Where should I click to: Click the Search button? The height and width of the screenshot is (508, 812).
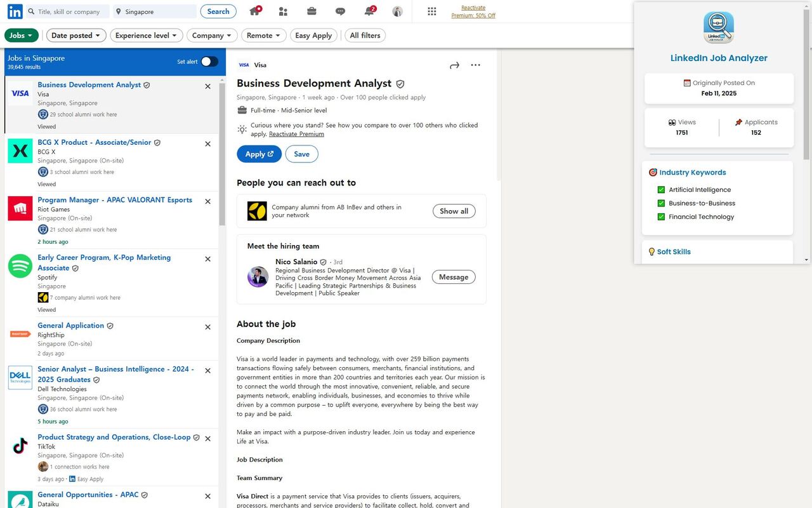[x=218, y=11]
